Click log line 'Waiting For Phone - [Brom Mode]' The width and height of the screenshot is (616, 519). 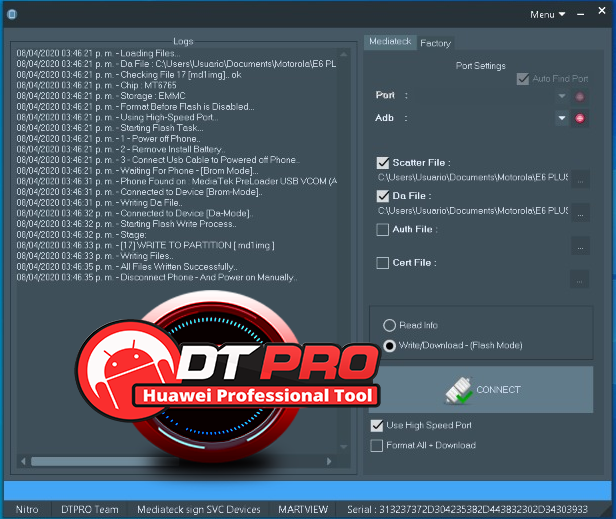tap(138, 171)
